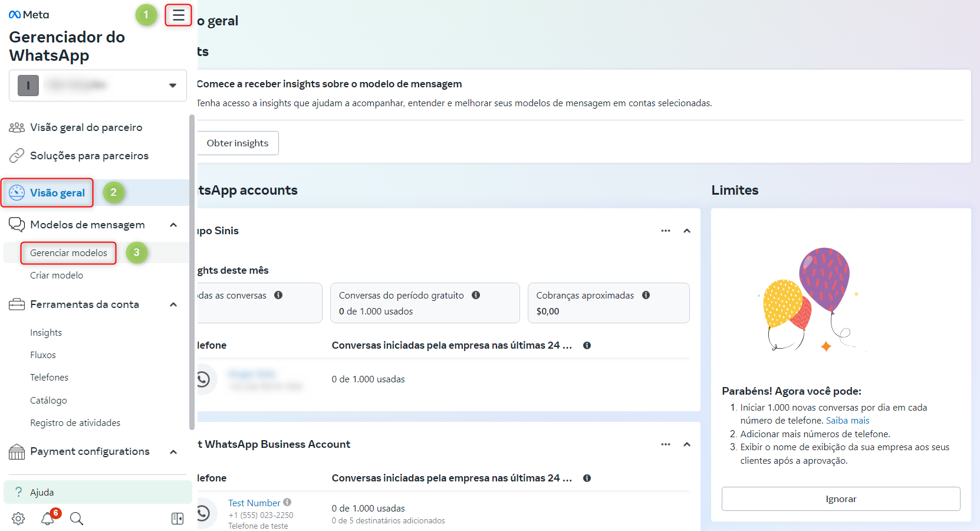Go to Telefones in account tools

pos(49,378)
